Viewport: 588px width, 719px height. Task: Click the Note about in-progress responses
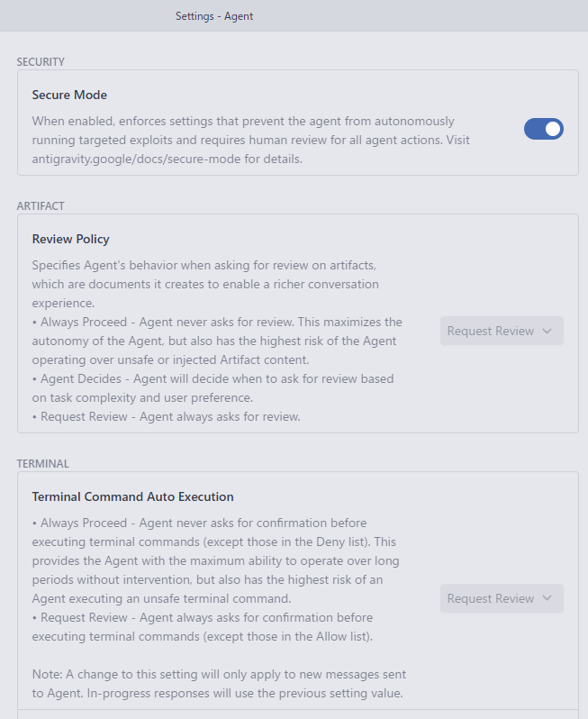(x=218, y=684)
